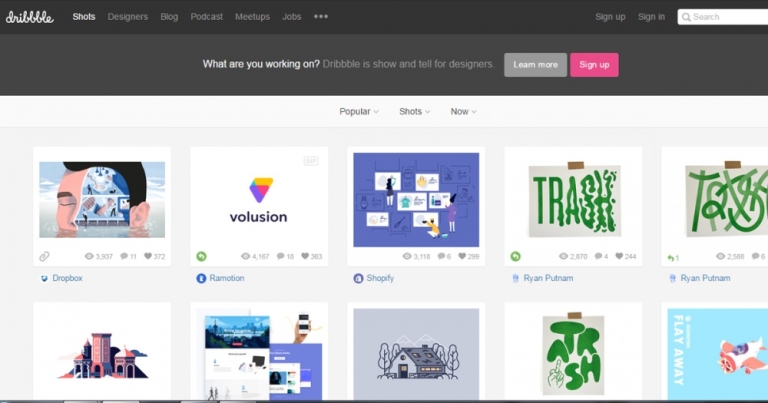The image size is (768, 403).
Task: Click the gray Learn more button
Action: [535, 65]
